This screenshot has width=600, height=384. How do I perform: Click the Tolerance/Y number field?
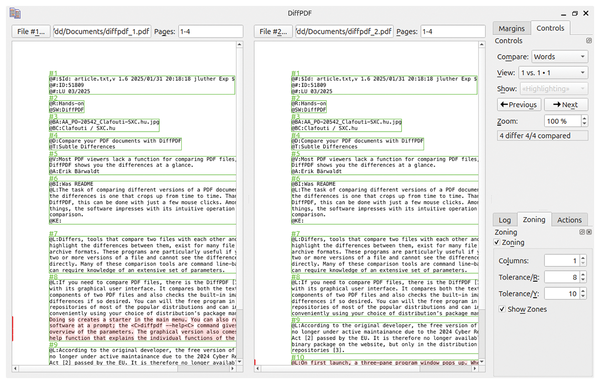click(562, 294)
